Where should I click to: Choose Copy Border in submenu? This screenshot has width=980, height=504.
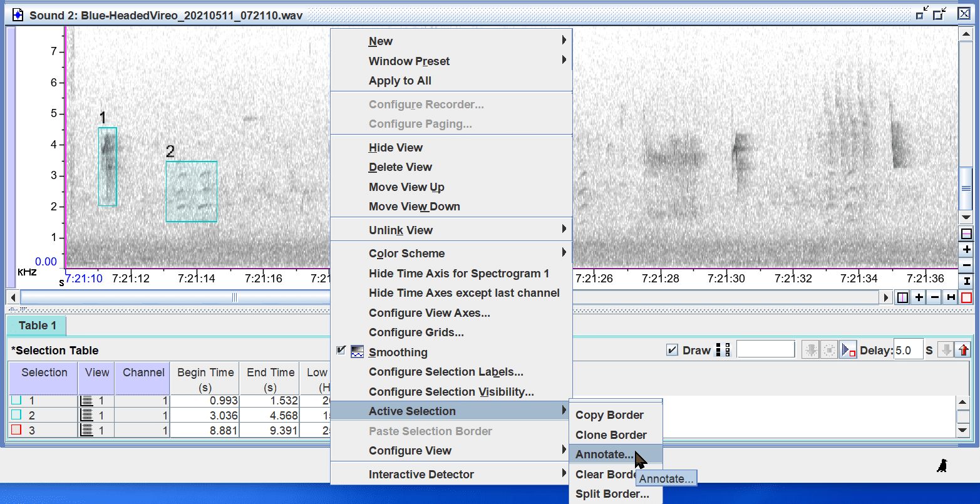(615, 414)
